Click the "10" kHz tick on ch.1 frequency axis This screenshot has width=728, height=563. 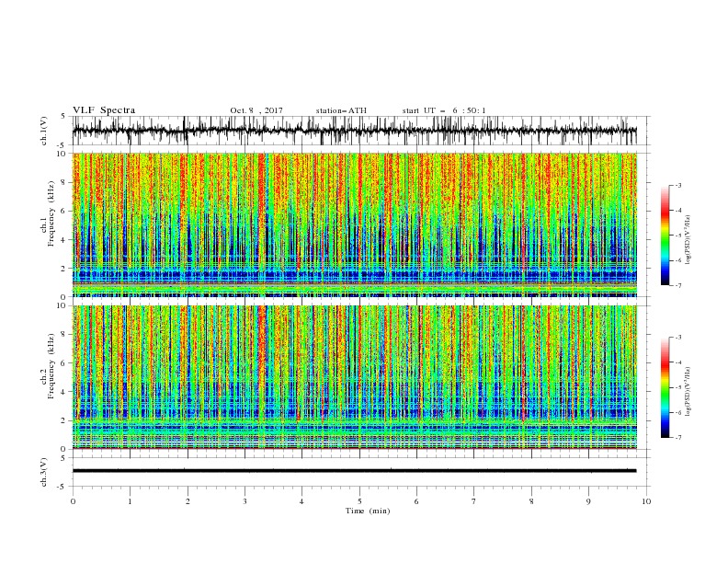tap(63, 154)
